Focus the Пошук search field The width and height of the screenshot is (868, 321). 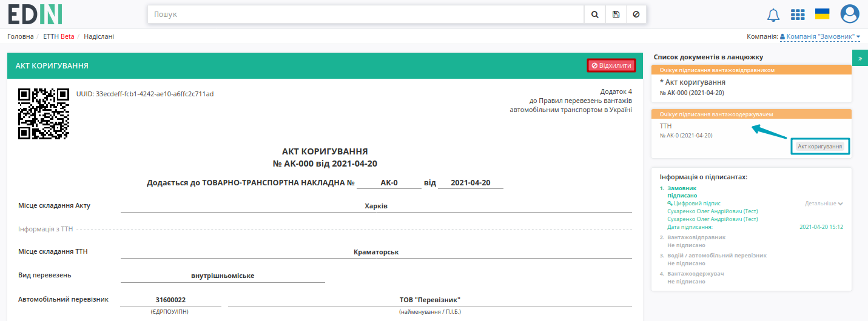click(366, 15)
